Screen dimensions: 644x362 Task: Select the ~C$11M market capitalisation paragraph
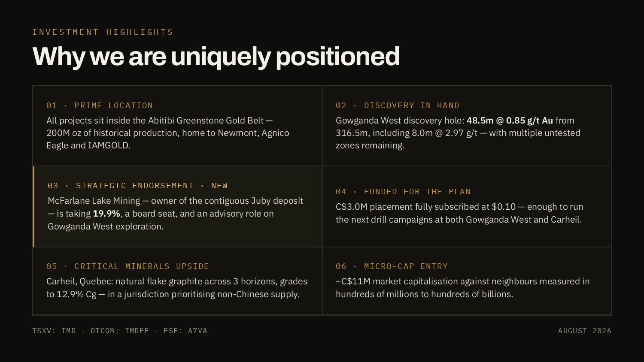pyautogui.click(x=463, y=288)
